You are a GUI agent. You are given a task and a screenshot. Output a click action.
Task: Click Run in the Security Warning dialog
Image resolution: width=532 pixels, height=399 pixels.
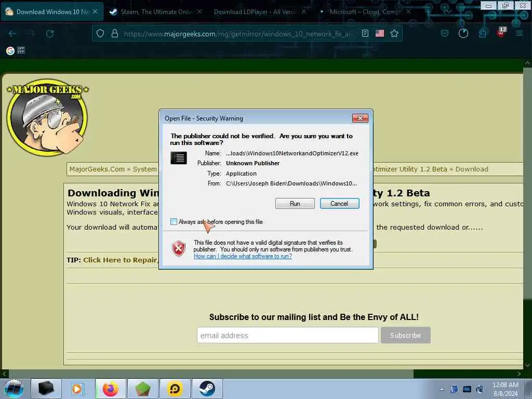295,204
